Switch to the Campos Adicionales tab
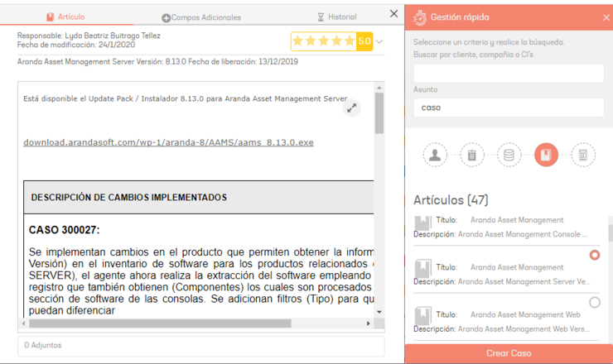Image resolution: width=613 pixels, height=364 pixels. click(201, 17)
